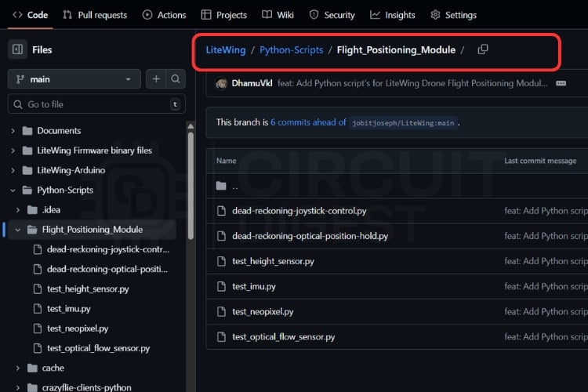Select LiteWing-Arduino in file tree
The image size is (588, 392).
71,170
